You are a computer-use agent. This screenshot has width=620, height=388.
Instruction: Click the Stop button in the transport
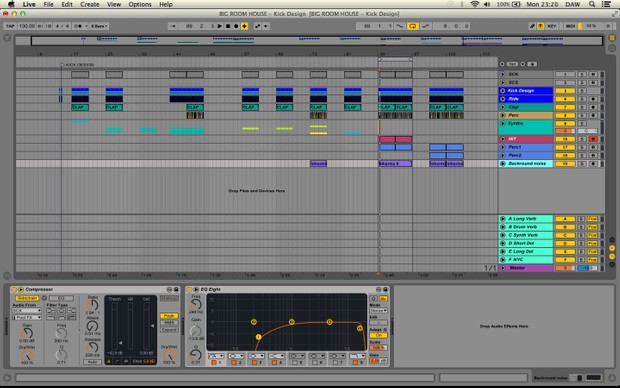tap(228, 26)
